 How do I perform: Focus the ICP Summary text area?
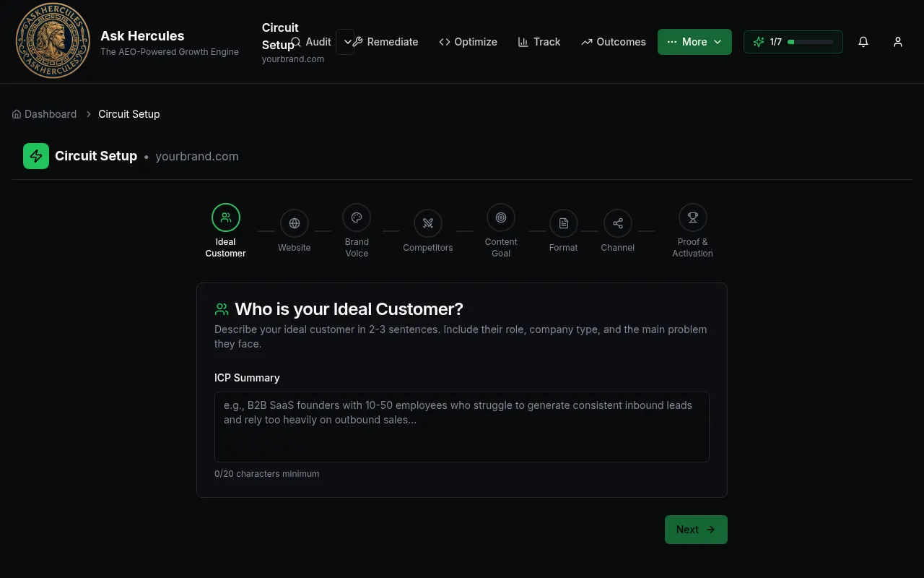coord(462,427)
